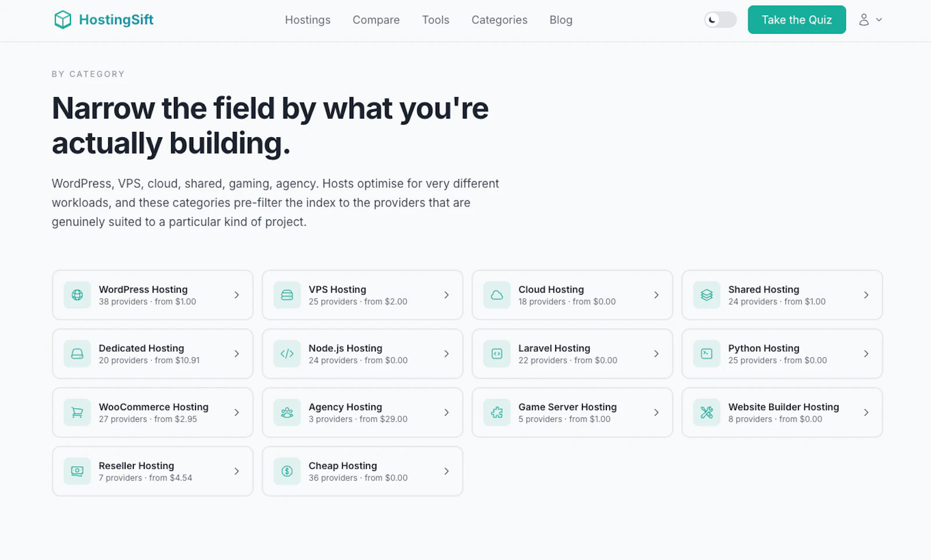Open the Shared Hosting title link
Image resolution: width=931 pixels, height=560 pixels.
pos(763,289)
